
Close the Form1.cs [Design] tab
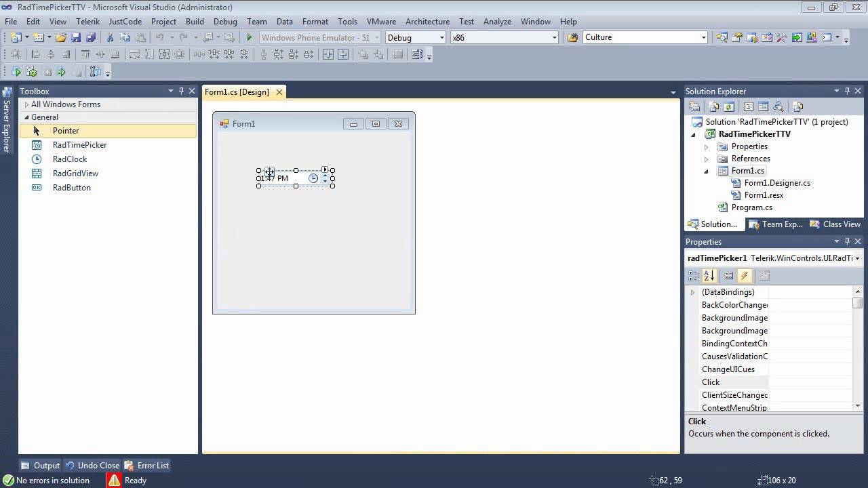[x=279, y=92]
